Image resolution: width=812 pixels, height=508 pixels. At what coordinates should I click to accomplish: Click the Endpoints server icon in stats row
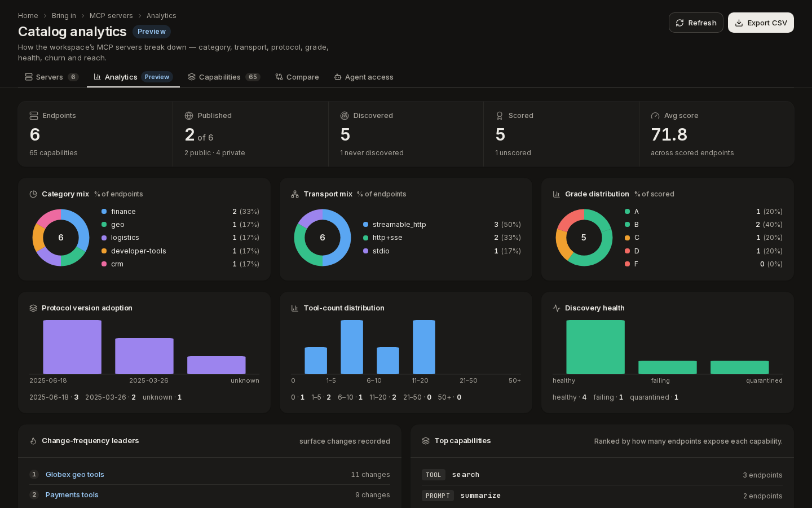34,116
